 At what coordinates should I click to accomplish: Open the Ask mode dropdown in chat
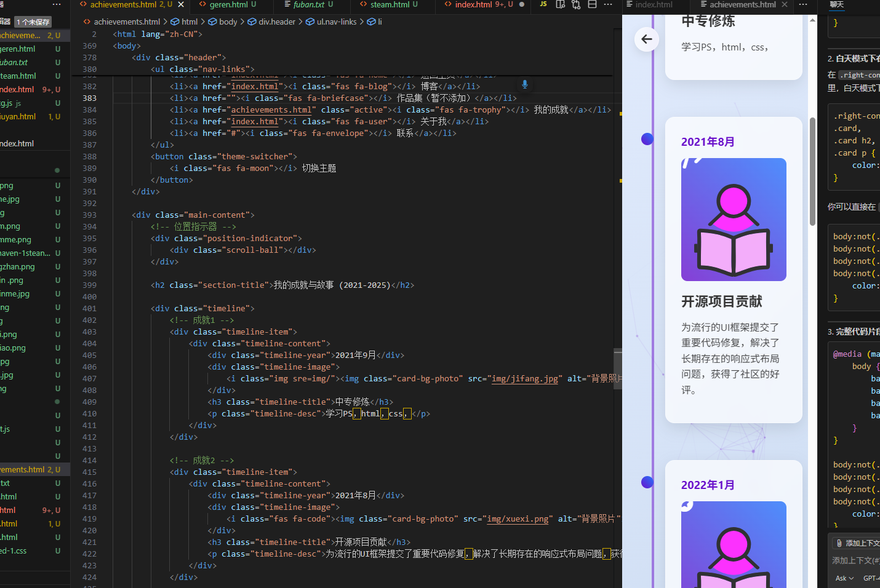(844, 578)
